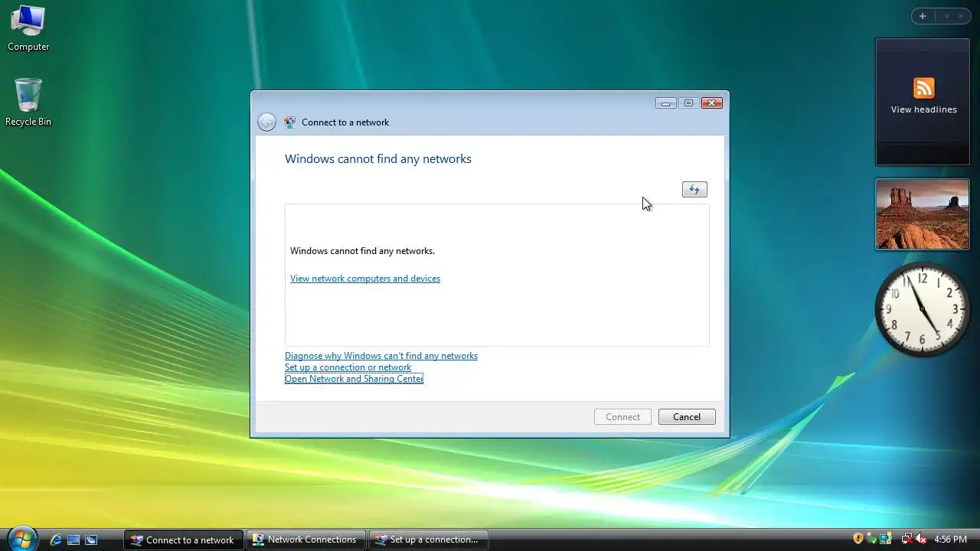Launch Internet Explorer from Quick Launch
The height and width of the screenshot is (551, 980).
pyautogui.click(x=56, y=540)
